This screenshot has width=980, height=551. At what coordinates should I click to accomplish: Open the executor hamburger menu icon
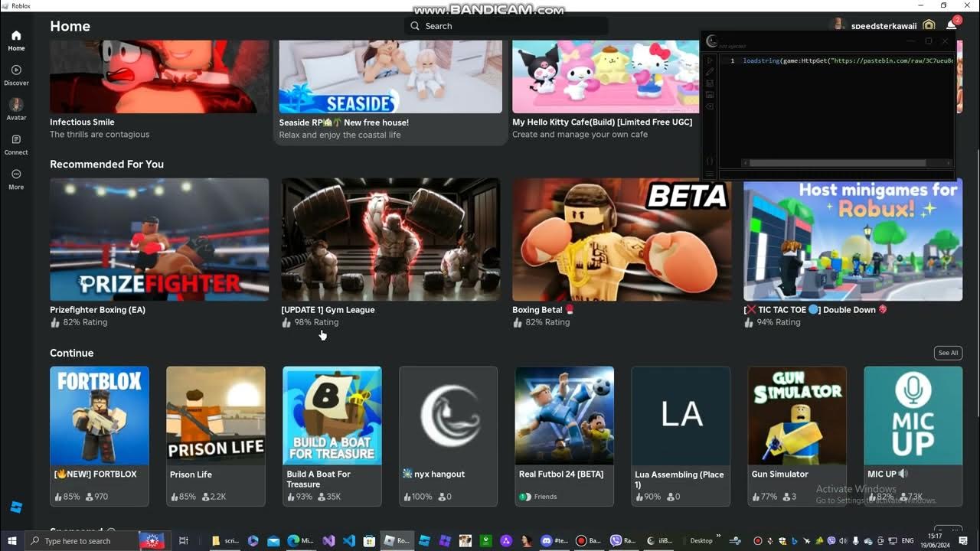click(x=710, y=174)
